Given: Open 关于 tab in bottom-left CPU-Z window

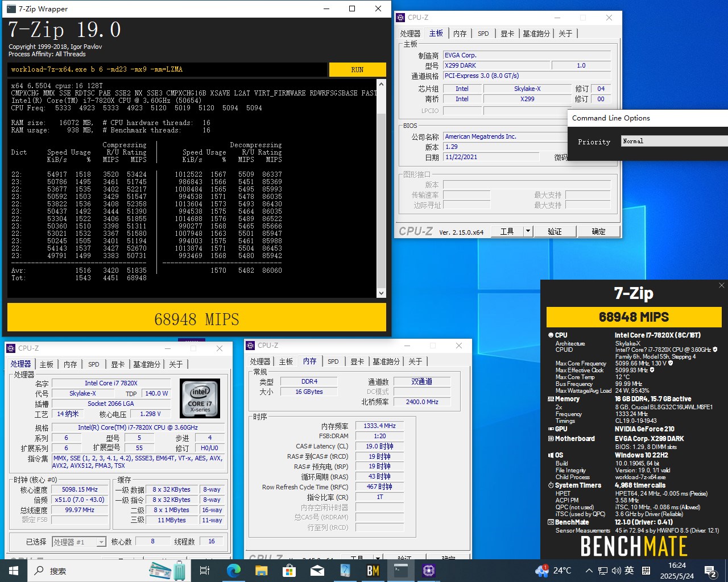Looking at the screenshot, I should point(176,364).
